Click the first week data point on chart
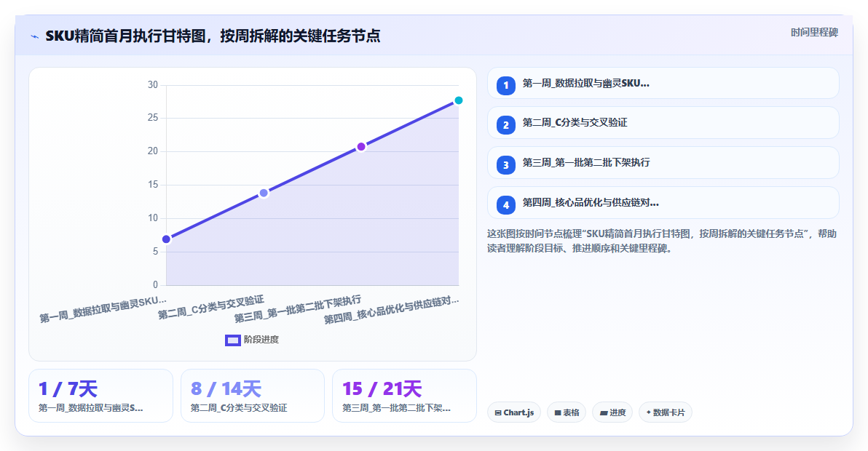Image resolution: width=868 pixels, height=451 pixels. 166,239
